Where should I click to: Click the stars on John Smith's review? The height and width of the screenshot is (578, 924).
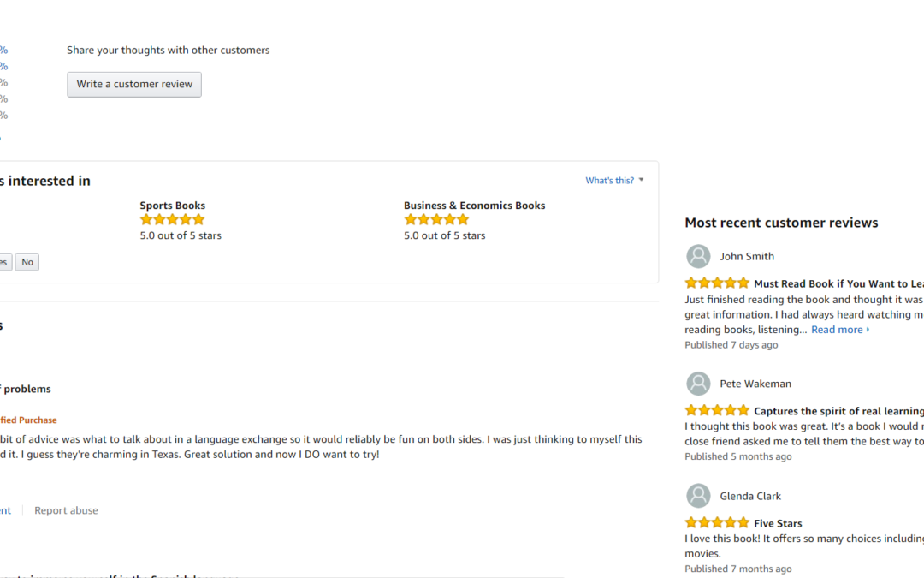(x=717, y=283)
